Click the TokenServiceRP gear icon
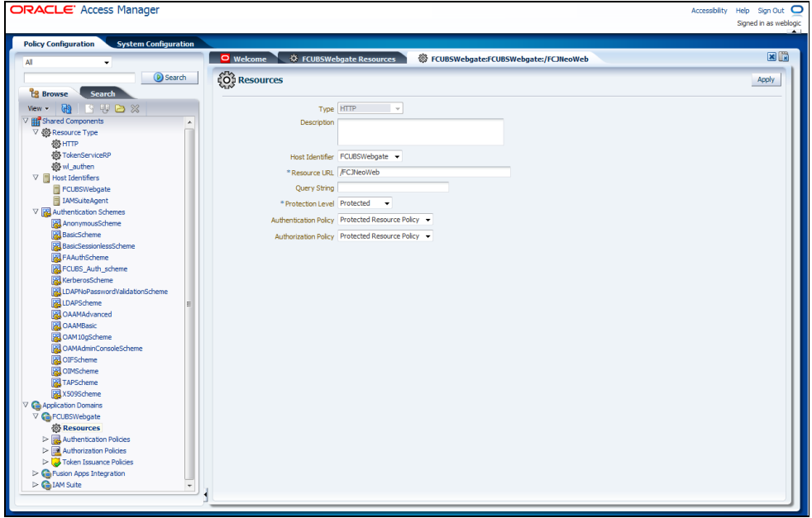The height and width of the screenshot is (518, 812). pos(56,155)
